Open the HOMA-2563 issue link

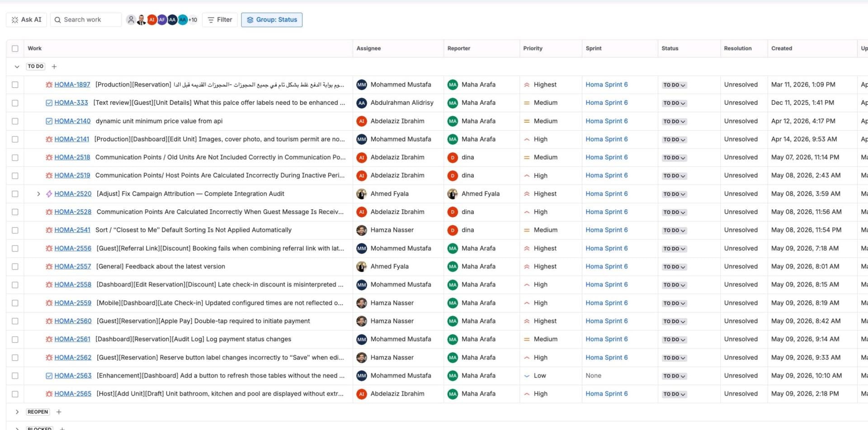73,376
